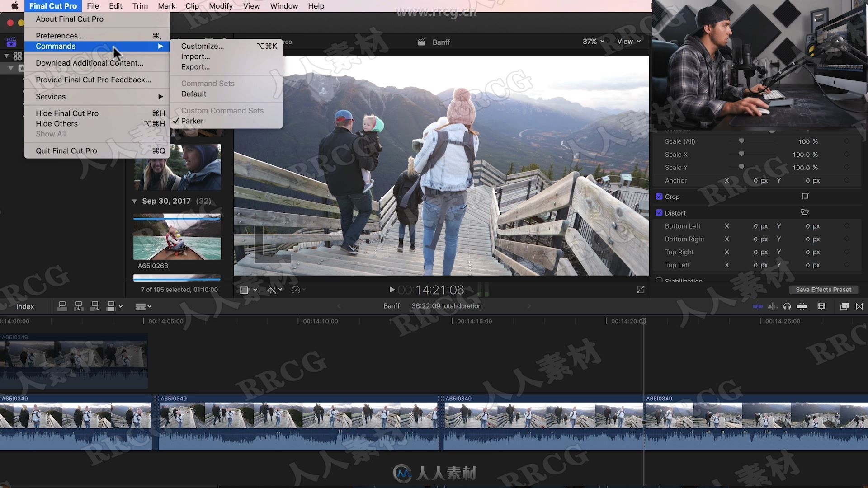Open the Apple menu
868x488 pixels.
point(14,6)
